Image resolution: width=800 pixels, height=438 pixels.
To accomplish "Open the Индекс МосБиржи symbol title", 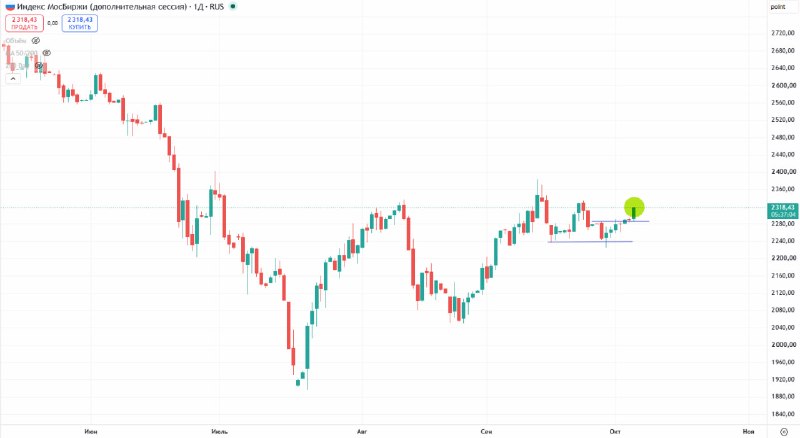I will tap(103, 7).
